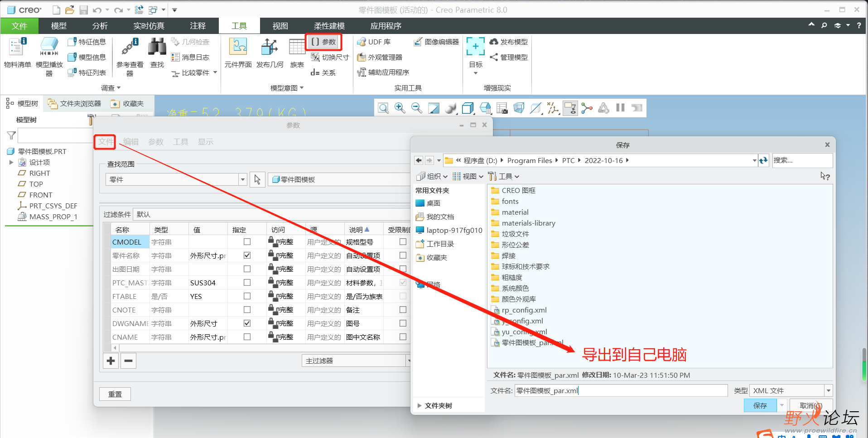
Task: Select rp_config.xml in the file list
Action: tap(520, 310)
